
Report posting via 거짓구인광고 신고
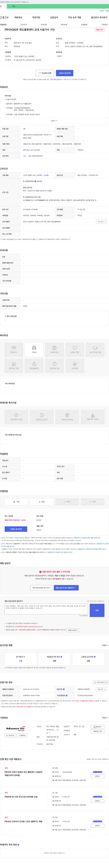pyautogui.click(x=101, y=682)
